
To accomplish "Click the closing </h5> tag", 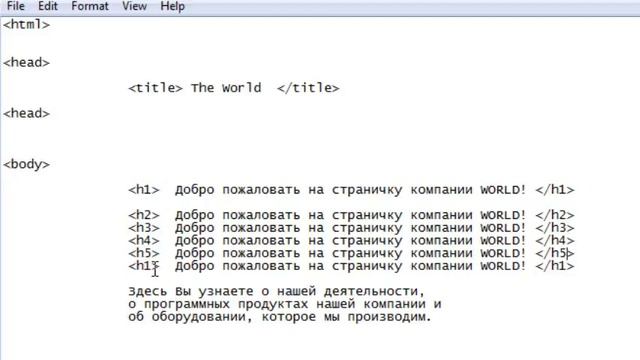I will point(555,253).
